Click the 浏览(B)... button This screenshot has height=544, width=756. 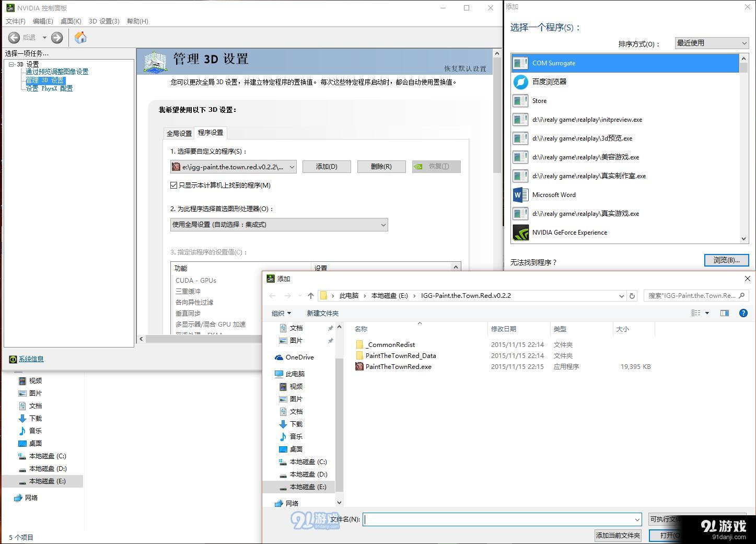tap(726, 260)
